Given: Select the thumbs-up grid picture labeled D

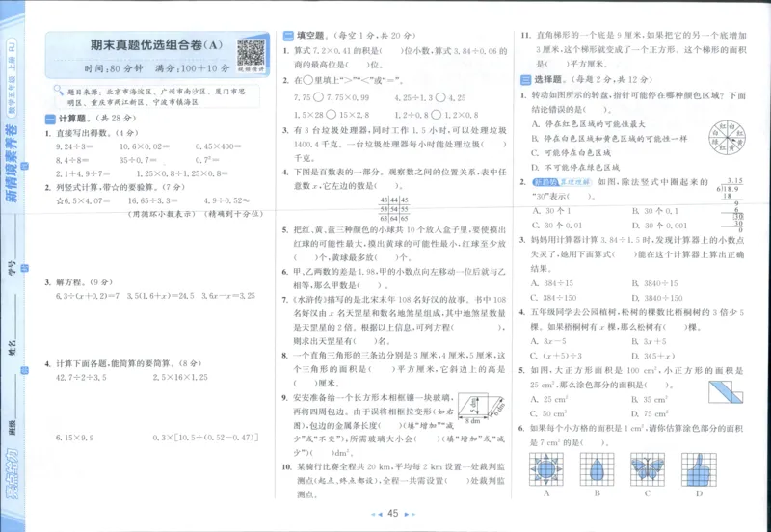Looking at the screenshot, I should (699, 469).
